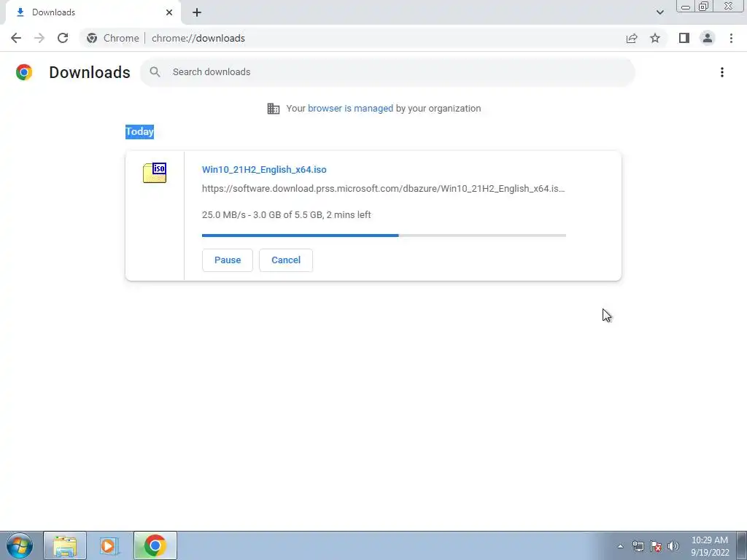Click the search magnifier icon
Screen dimensions: 747x560
[155, 72]
